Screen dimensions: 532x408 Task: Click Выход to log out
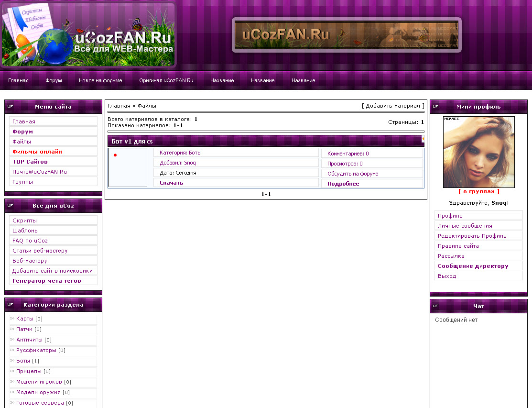pos(447,276)
